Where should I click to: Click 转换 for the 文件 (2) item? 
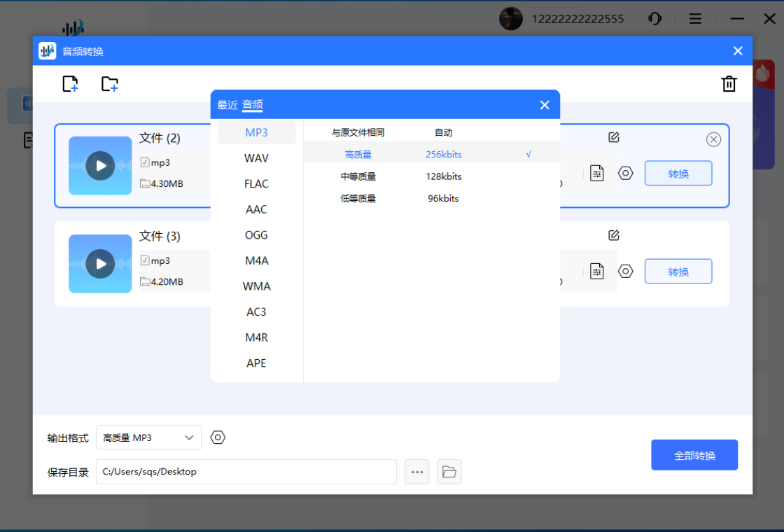[x=678, y=173]
